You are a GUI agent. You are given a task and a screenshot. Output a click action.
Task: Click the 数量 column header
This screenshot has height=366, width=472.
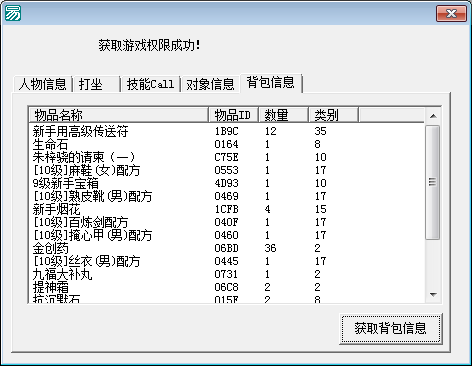(284, 115)
